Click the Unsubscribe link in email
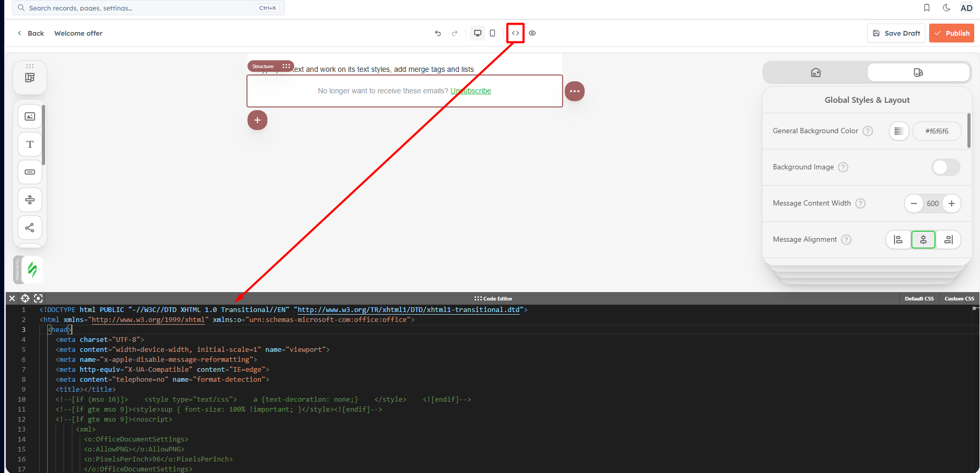Image resolution: width=980 pixels, height=473 pixels. (471, 91)
